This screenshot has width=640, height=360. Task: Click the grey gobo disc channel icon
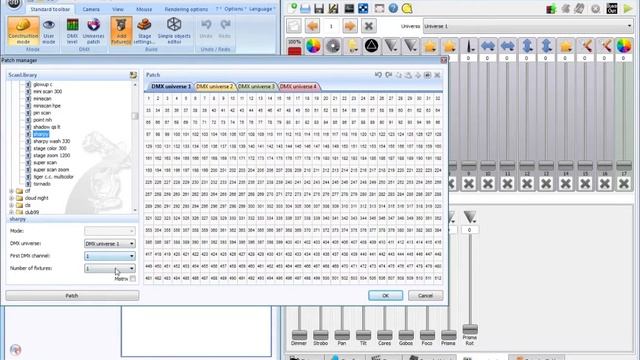(333, 46)
